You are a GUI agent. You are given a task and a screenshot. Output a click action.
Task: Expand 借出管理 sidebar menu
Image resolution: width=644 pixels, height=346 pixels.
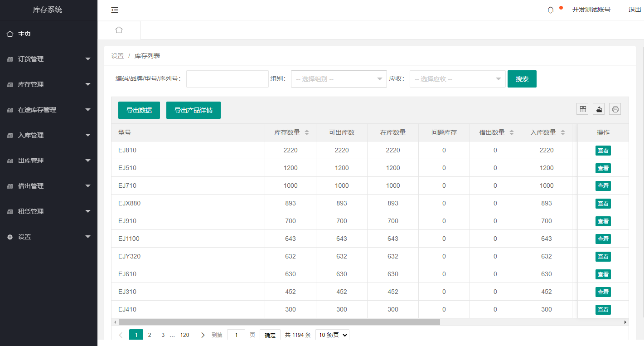(x=48, y=186)
